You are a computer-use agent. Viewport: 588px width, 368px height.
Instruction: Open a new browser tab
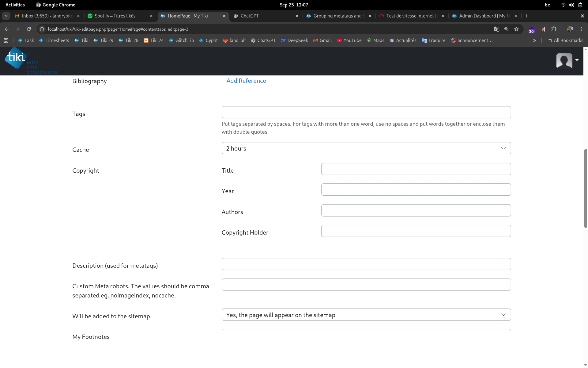[x=527, y=16]
